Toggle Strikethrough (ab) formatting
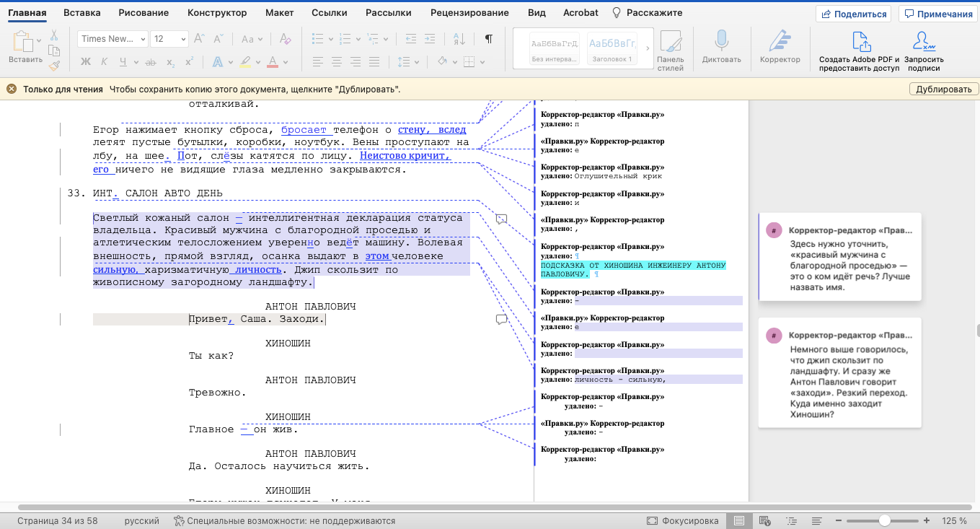The width and height of the screenshot is (980, 529). click(149, 62)
